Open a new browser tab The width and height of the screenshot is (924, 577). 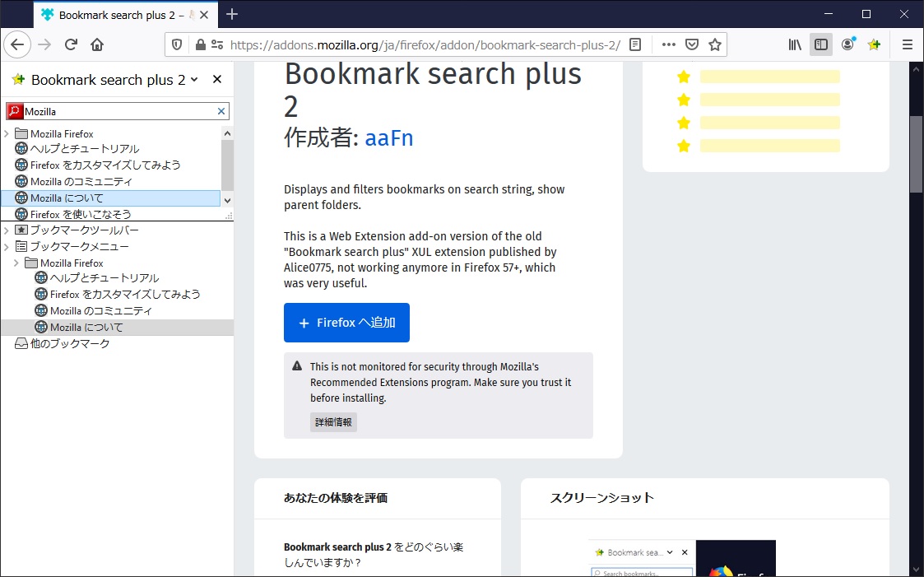point(232,14)
